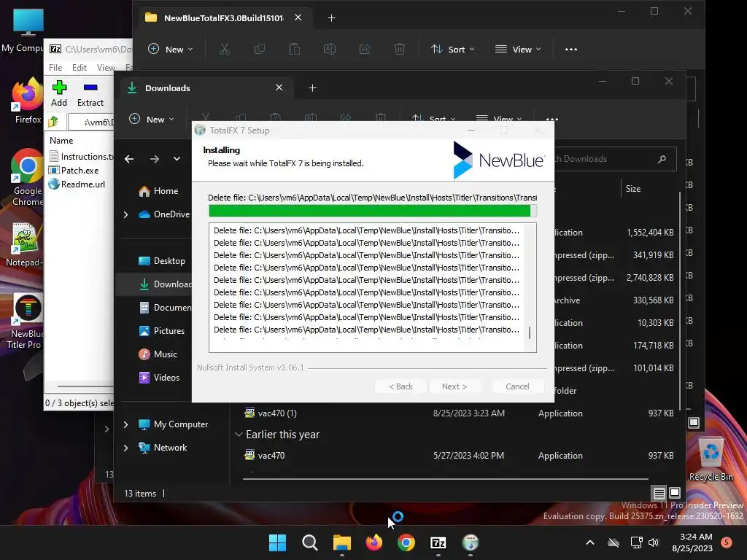Click the 7-Zip Add button
Image resolution: width=747 pixels, height=560 pixels.
[x=59, y=94]
